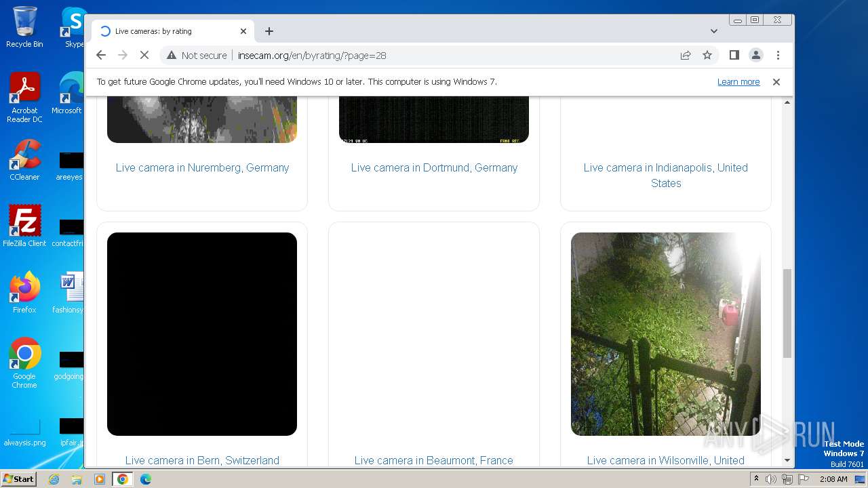This screenshot has height=488, width=868.
Task: Click the black Bern camera thumbnail
Action: click(202, 334)
